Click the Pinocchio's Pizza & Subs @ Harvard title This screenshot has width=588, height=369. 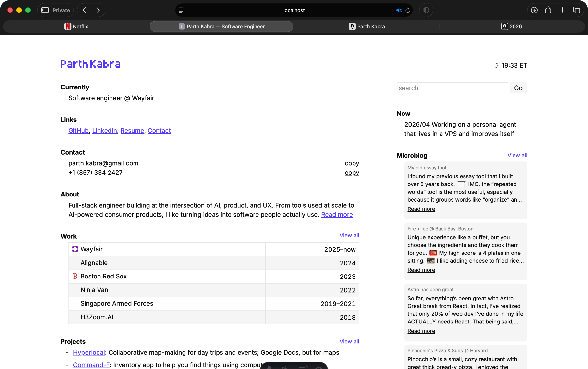448,350
